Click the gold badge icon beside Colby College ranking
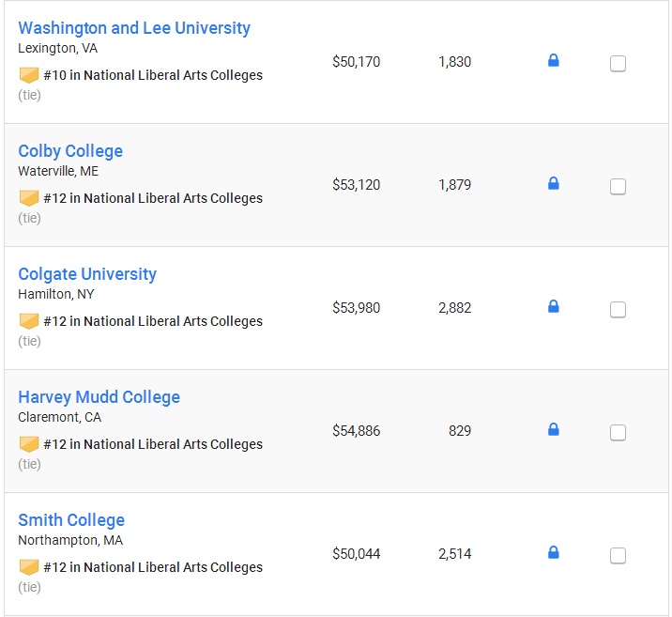 [x=29, y=198]
